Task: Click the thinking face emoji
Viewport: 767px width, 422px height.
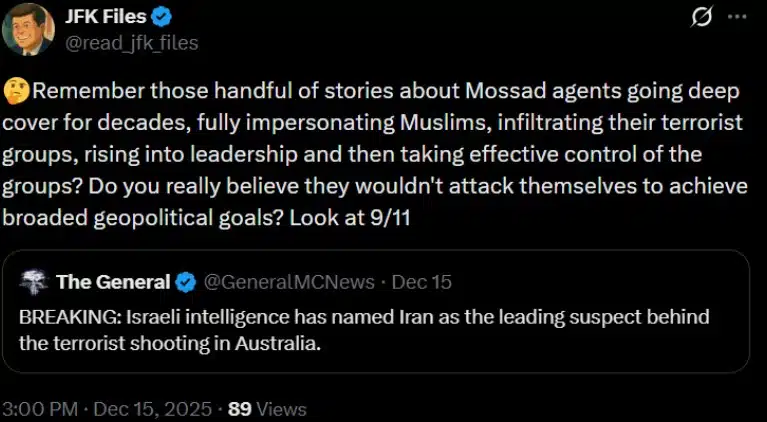Action: coord(17,92)
